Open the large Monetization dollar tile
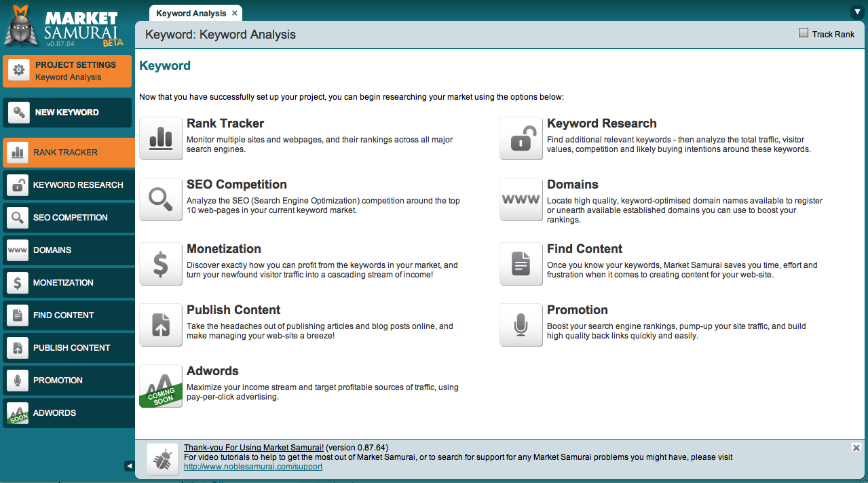 click(x=161, y=264)
